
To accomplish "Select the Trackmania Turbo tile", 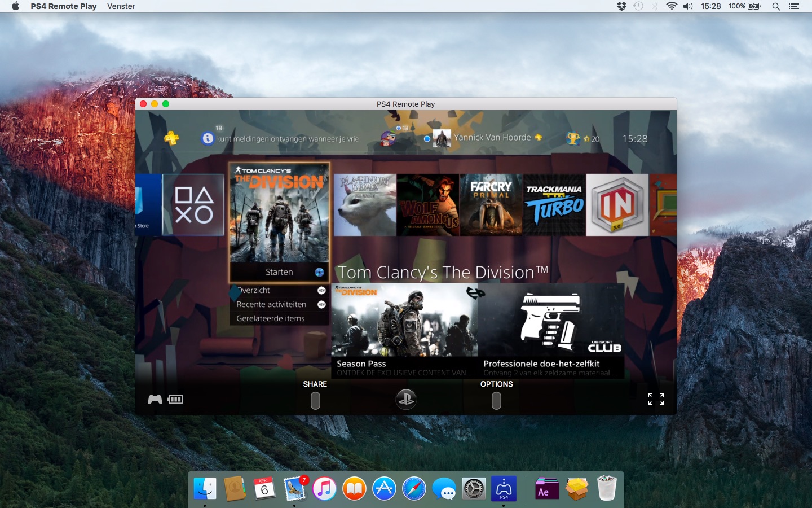I will tap(554, 204).
